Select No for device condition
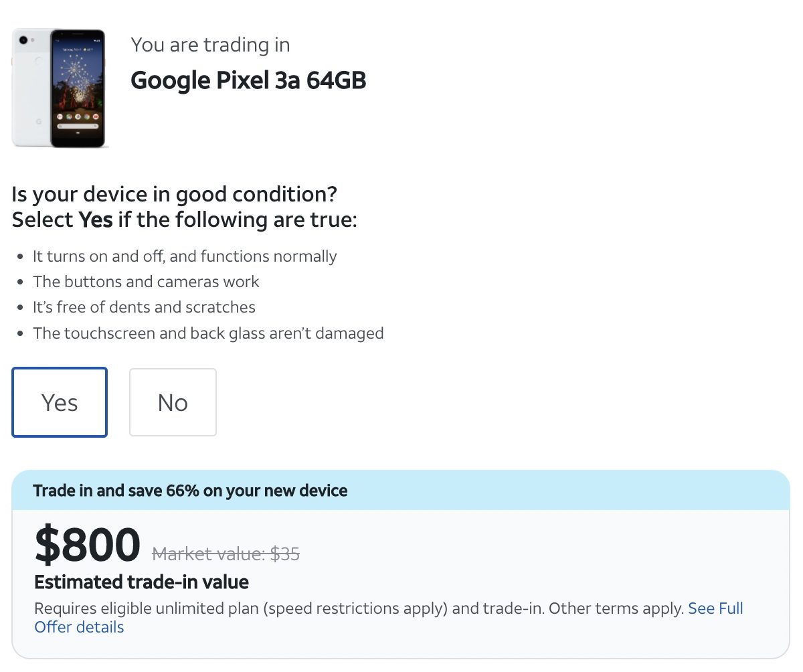This screenshot has width=803, height=672. [x=173, y=402]
